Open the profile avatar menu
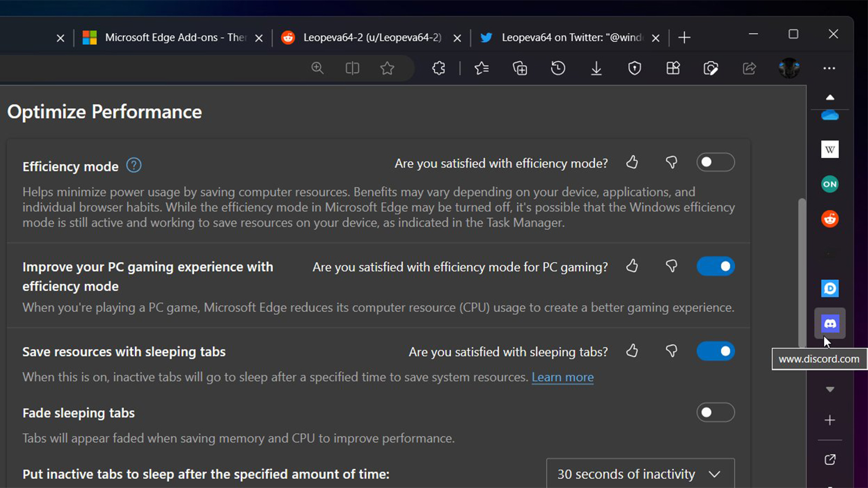 (789, 68)
